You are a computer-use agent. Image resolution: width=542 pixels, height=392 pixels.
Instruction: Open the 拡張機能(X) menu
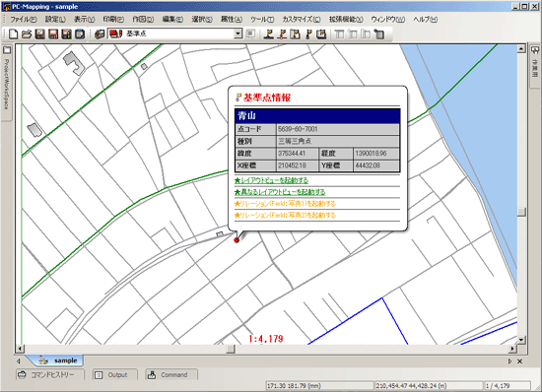[346, 20]
